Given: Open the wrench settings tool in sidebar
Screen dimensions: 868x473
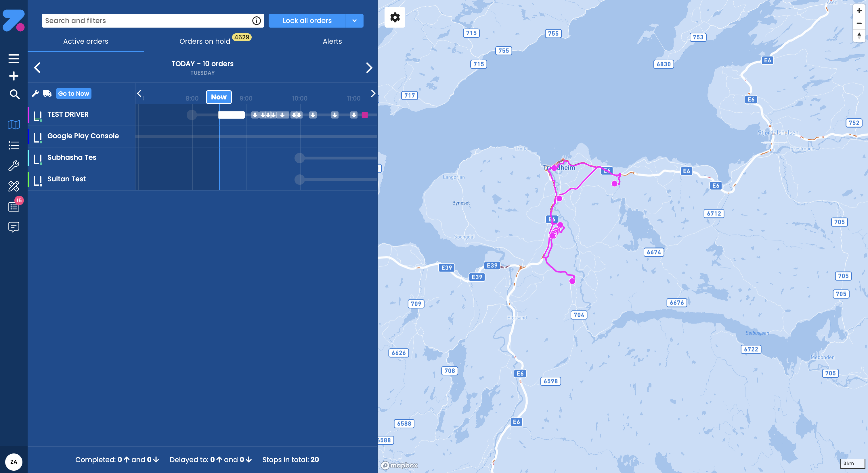Looking at the screenshot, I should click(14, 165).
